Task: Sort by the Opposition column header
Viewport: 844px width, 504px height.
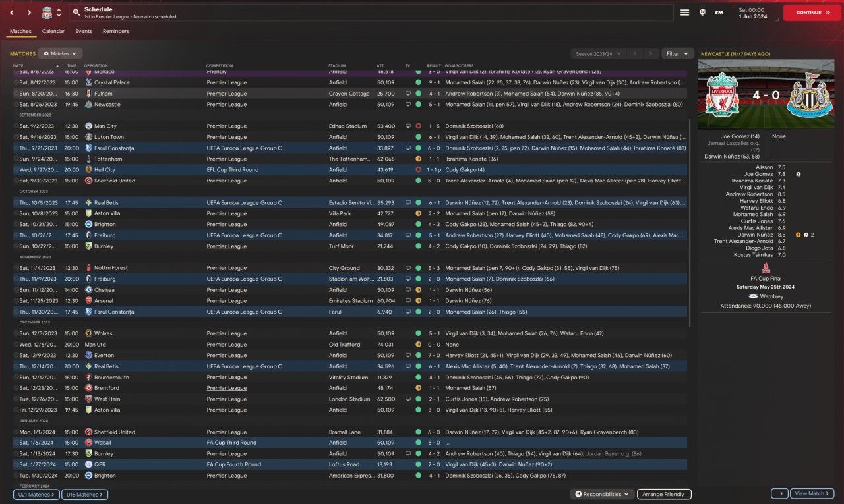Action: [96, 66]
